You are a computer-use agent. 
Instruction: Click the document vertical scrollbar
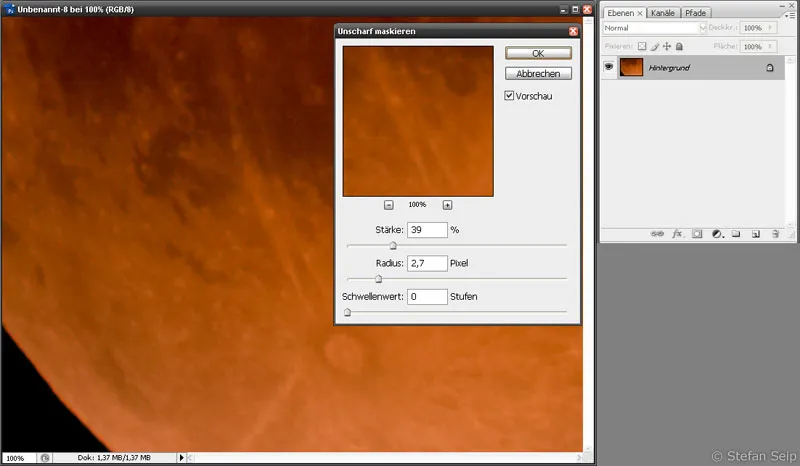click(588, 235)
